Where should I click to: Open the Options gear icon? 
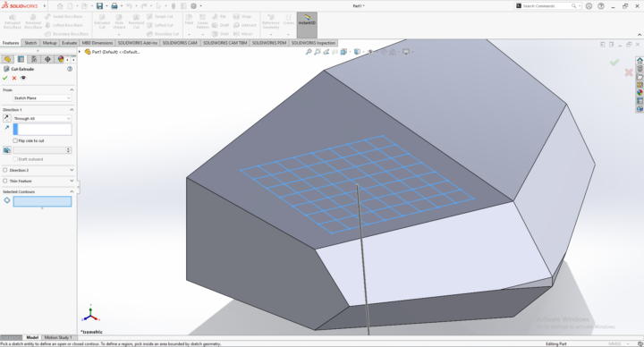(x=193, y=5)
